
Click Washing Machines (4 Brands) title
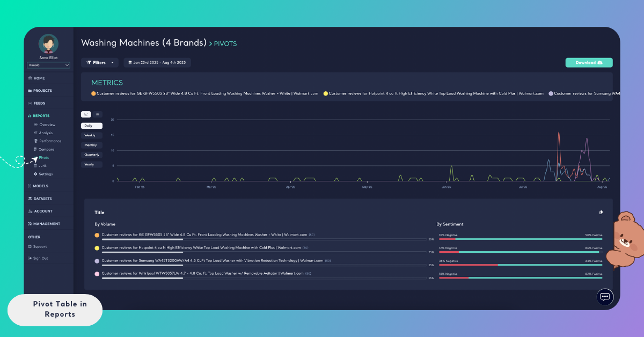click(144, 42)
